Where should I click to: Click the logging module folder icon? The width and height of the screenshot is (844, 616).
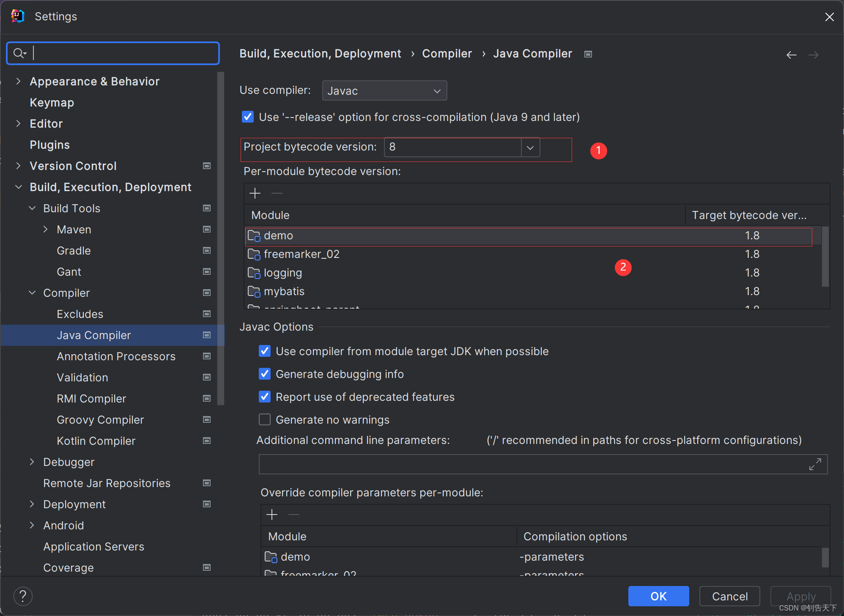coord(254,273)
